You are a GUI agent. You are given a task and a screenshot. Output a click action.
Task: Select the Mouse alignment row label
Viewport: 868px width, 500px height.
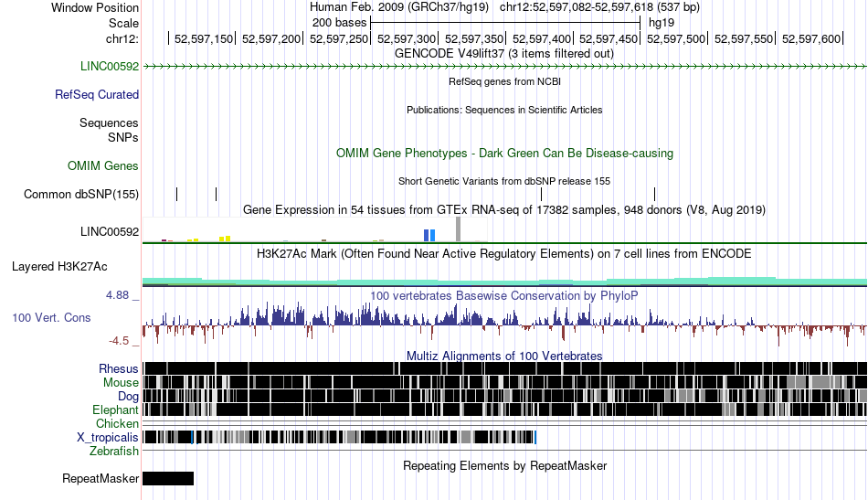tap(121, 383)
